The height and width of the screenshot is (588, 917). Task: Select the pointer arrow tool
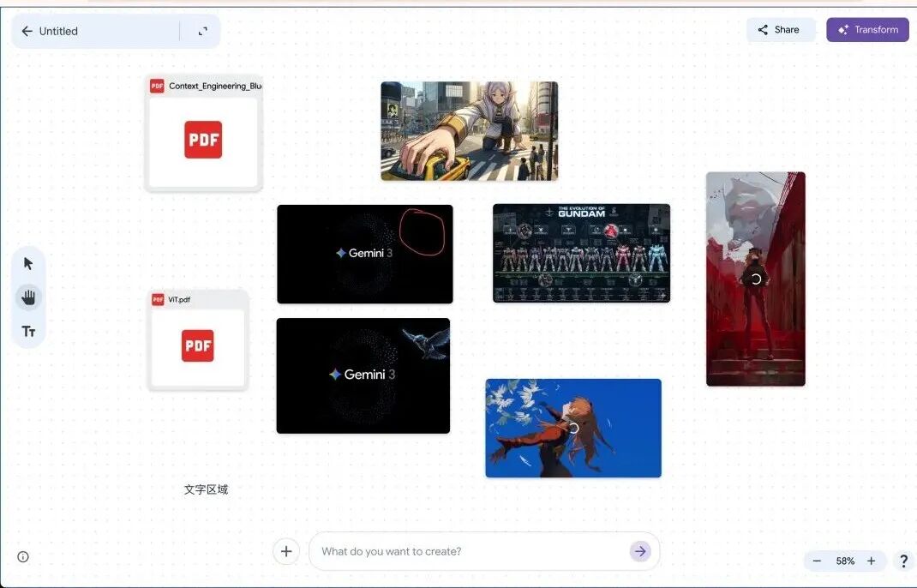(x=28, y=263)
